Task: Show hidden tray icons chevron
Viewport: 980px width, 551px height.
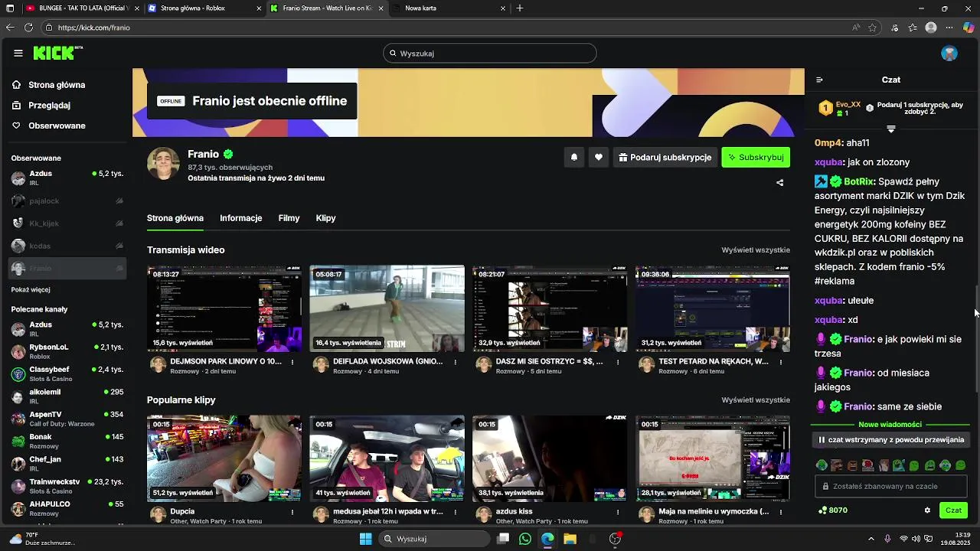Action: click(x=871, y=539)
